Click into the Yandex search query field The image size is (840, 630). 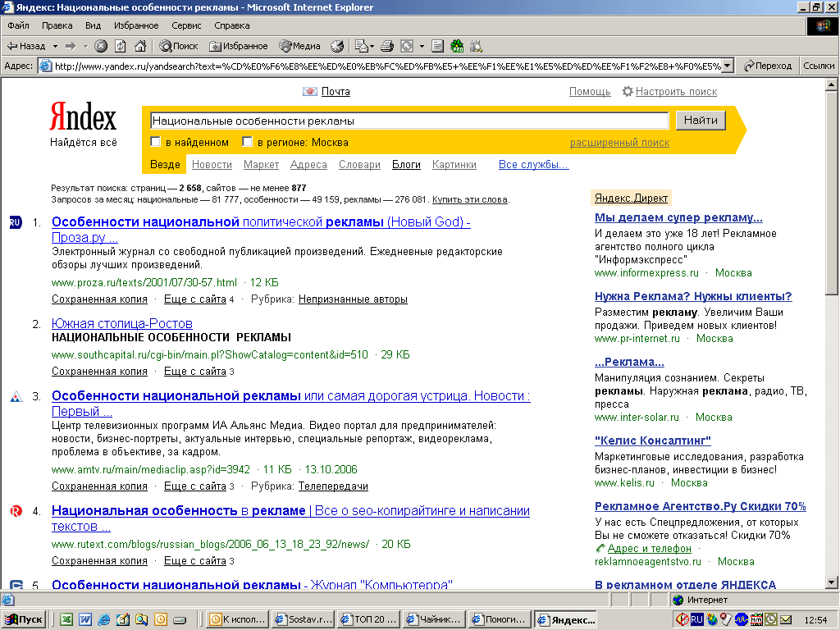click(409, 121)
